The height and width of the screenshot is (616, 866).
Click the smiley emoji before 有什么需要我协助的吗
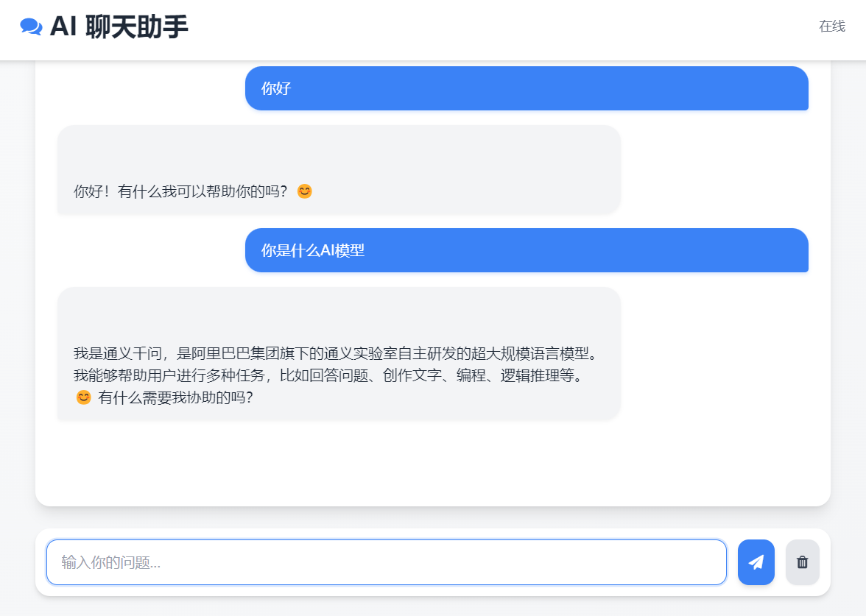[83, 397]
